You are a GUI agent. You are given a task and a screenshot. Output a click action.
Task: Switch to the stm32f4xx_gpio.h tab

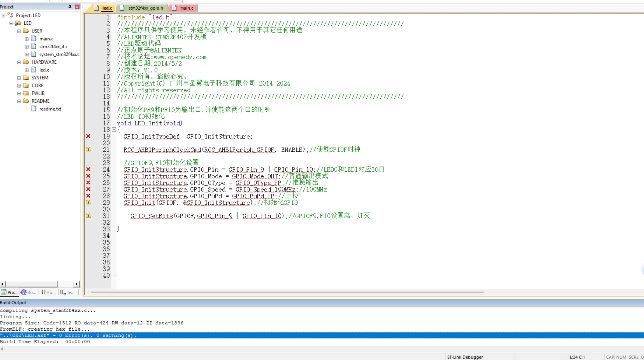point(145,8)
